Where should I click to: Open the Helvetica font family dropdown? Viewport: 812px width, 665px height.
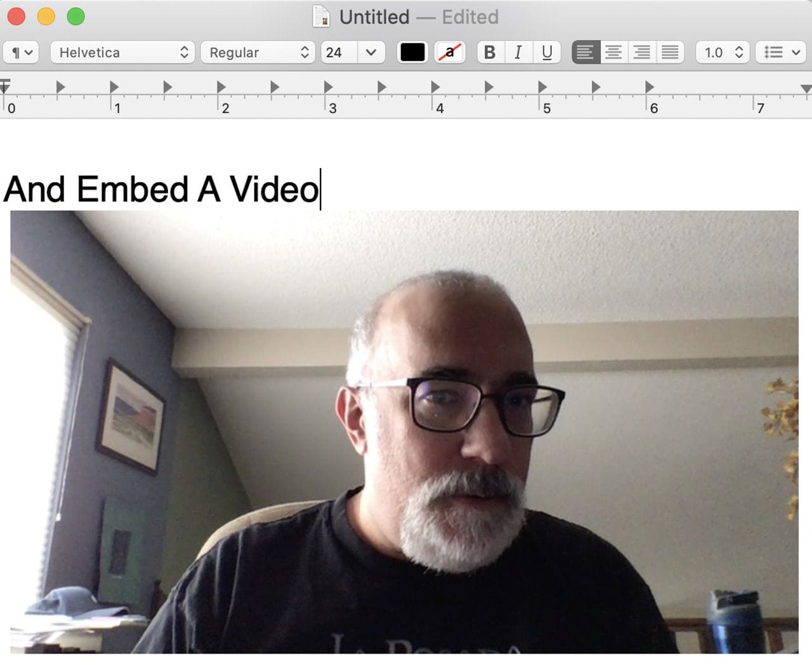(x=122, y=53)
